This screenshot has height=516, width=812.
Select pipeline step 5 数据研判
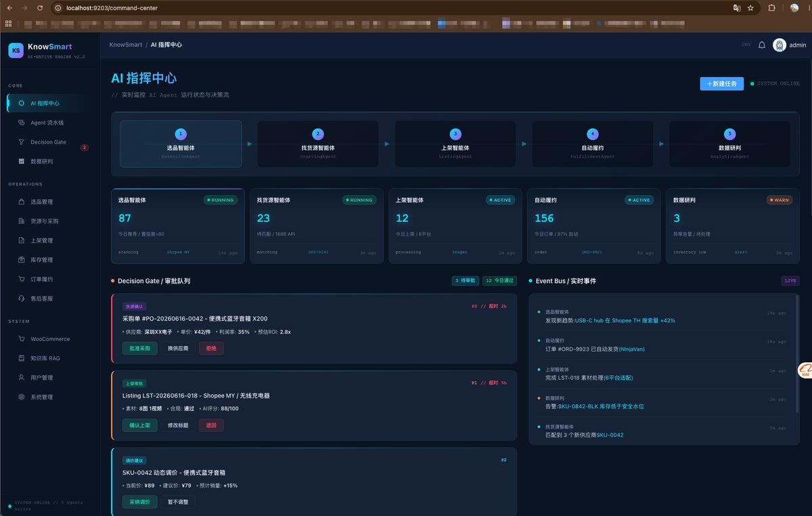(x=729, y=144)
